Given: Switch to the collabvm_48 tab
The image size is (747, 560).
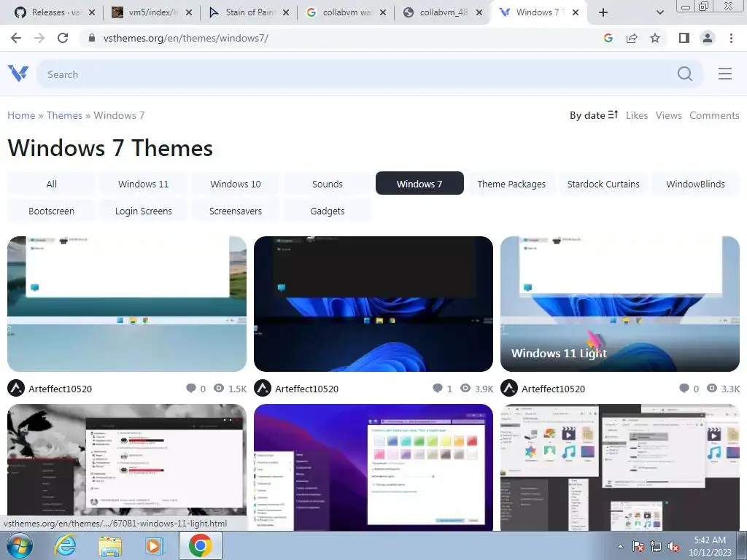Looking at the screenshot, I should pos(441,13).
